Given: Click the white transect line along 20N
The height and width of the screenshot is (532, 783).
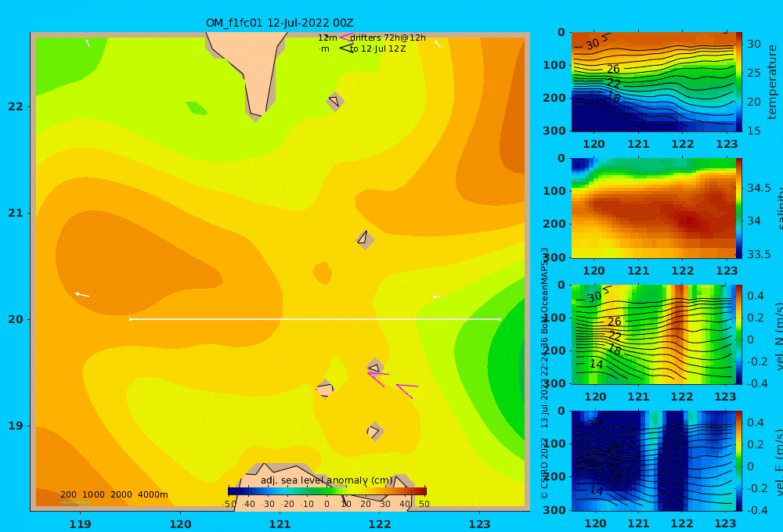Looking at the screenshot, I should pyautogui.click(x=315, y=319).
